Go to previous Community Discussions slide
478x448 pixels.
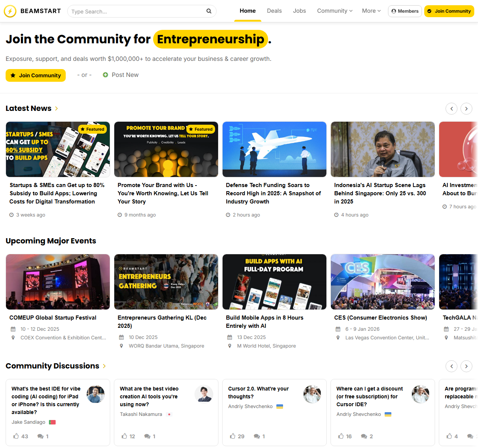(451, 366)
